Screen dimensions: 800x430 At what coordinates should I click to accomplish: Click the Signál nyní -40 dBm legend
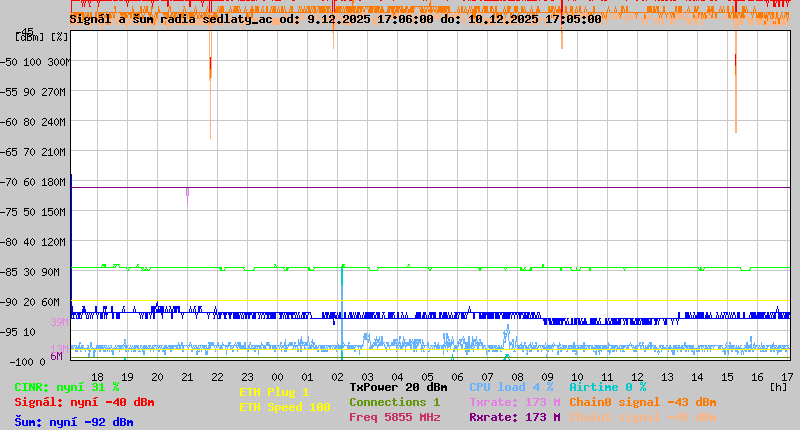84,402
